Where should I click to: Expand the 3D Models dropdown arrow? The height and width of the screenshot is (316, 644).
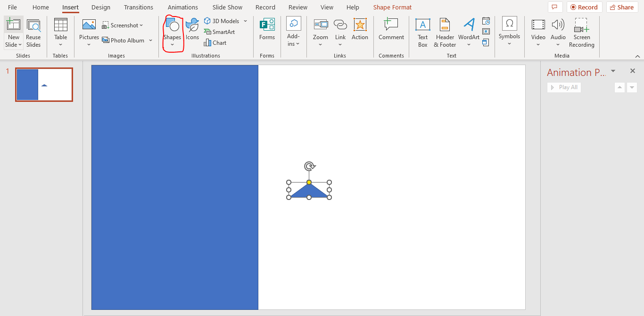point(246,21)
